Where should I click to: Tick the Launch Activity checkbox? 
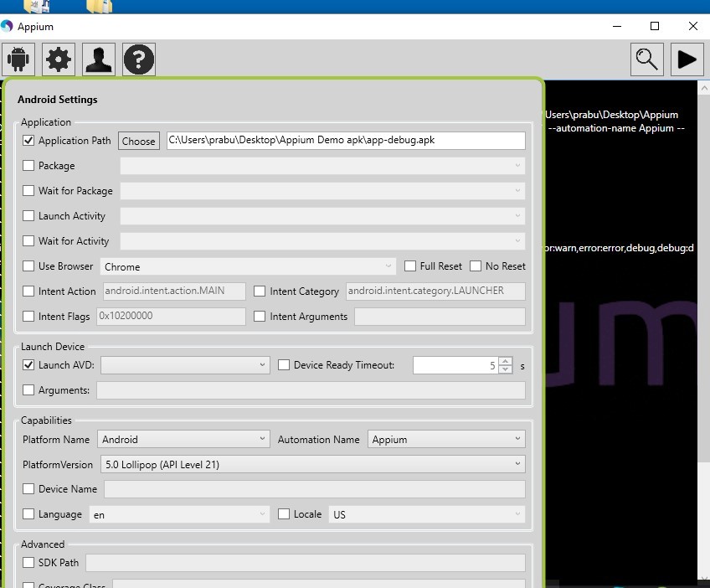28,215
